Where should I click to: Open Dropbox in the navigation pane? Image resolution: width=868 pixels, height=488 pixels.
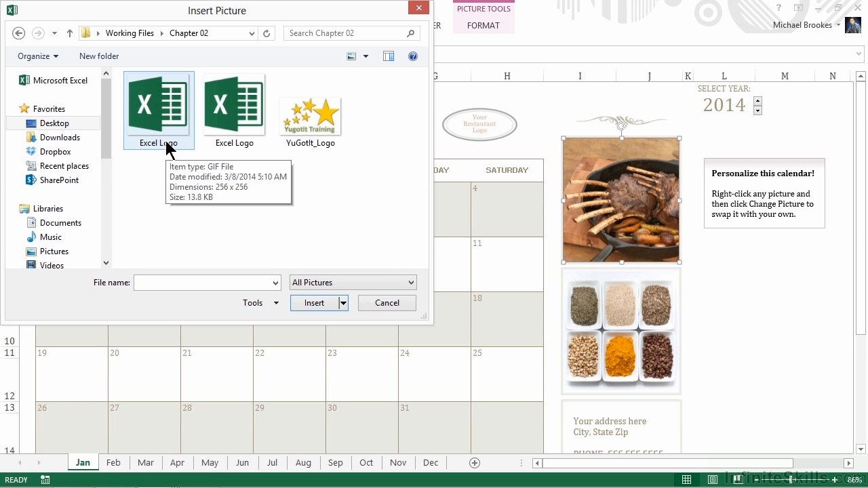point(48,152)
